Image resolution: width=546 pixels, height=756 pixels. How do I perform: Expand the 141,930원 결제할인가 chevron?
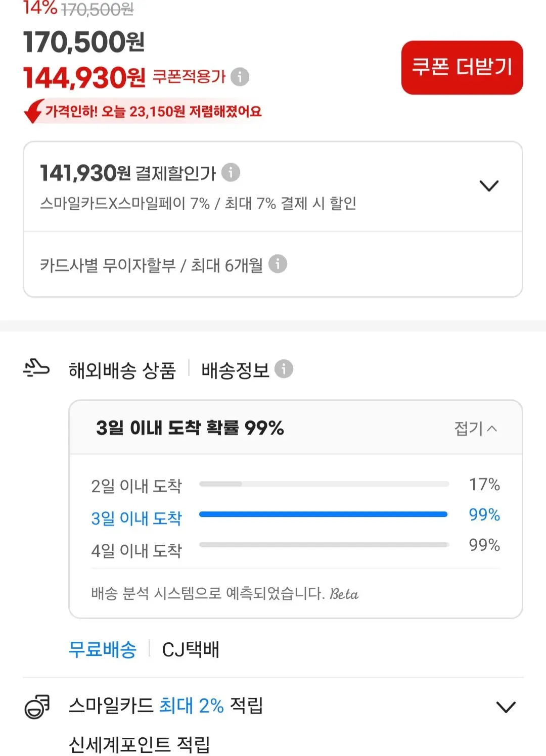pyautogui.click(x=489, y=186)
